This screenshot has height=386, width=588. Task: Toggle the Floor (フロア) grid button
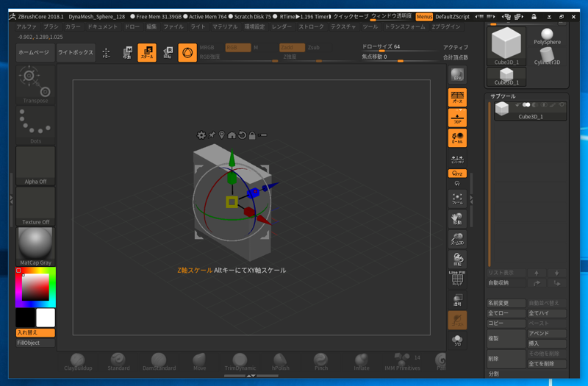(457, 118)
